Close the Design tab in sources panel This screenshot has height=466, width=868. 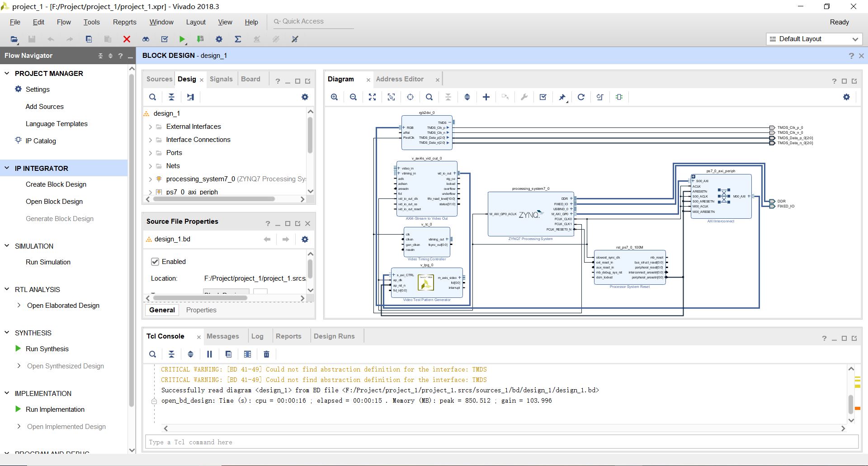pyautogui.click(x=202, y=80)
